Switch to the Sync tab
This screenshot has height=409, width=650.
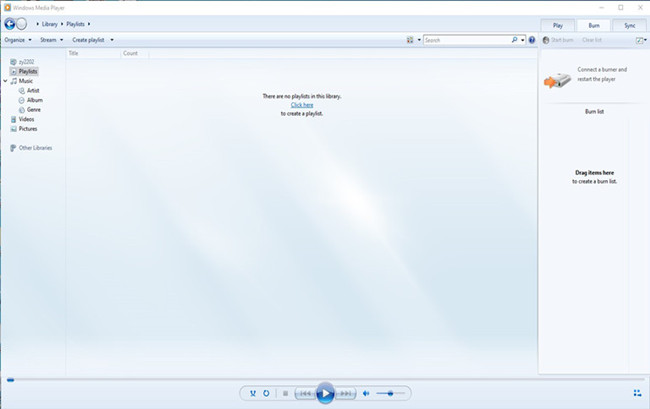(x=630, y=25)
